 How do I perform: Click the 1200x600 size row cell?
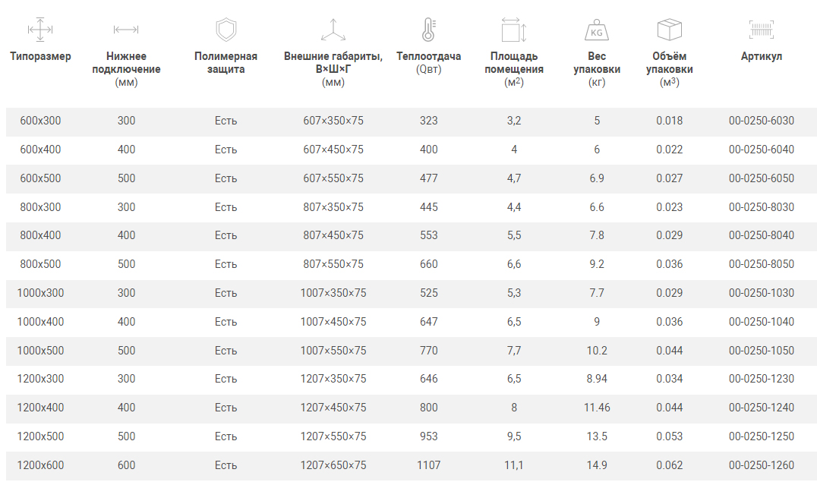[40, 465]
